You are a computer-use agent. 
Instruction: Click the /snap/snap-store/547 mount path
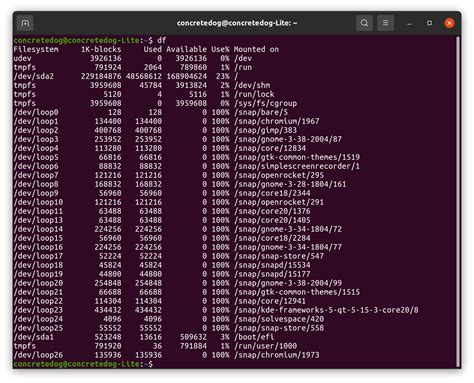(279, 256)
